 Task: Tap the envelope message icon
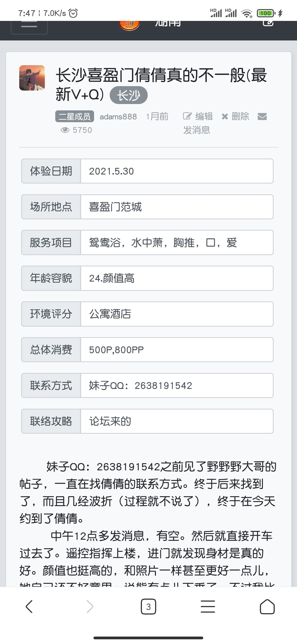tap(262, 116)
